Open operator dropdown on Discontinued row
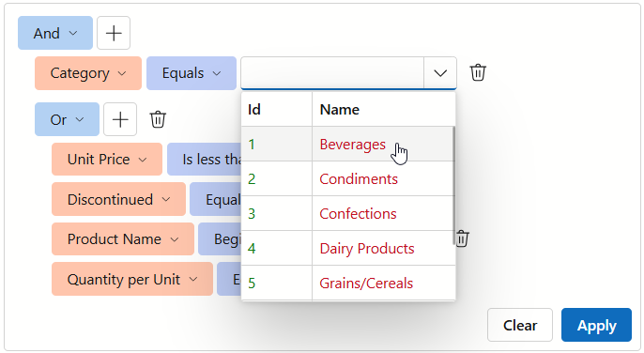The height and width of the screenshot is (353, 644). coord(216,199)
